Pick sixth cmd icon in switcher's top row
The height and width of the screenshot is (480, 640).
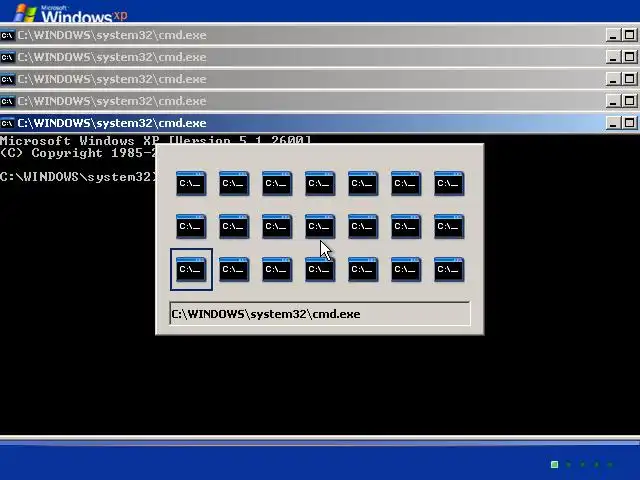[406, 183]
